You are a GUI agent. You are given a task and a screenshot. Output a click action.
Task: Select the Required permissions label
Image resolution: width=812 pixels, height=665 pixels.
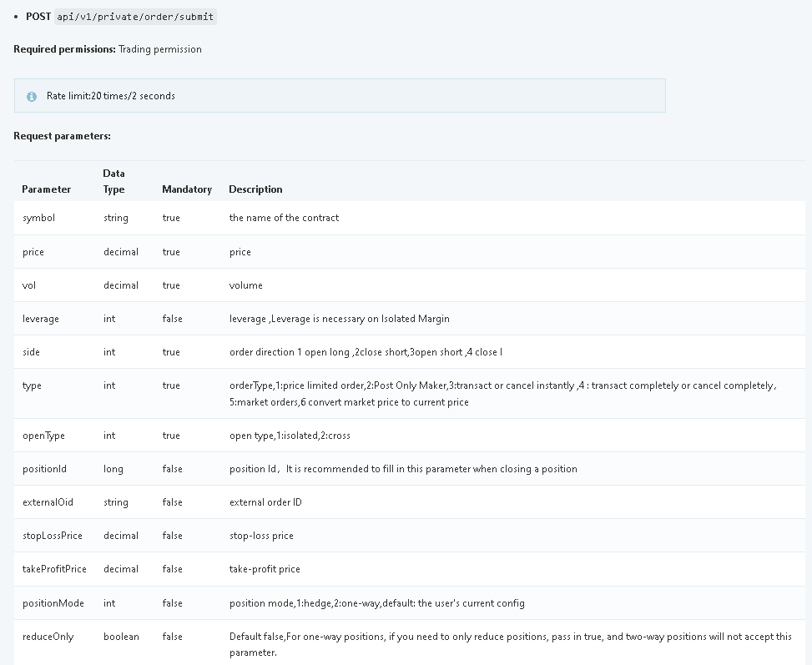coord(63,49)
